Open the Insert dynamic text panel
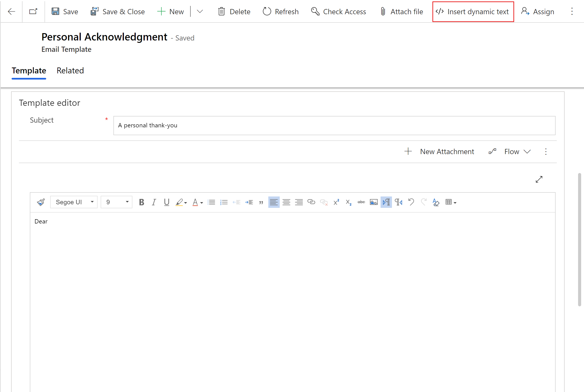The image size is (584, 392). 472,11
